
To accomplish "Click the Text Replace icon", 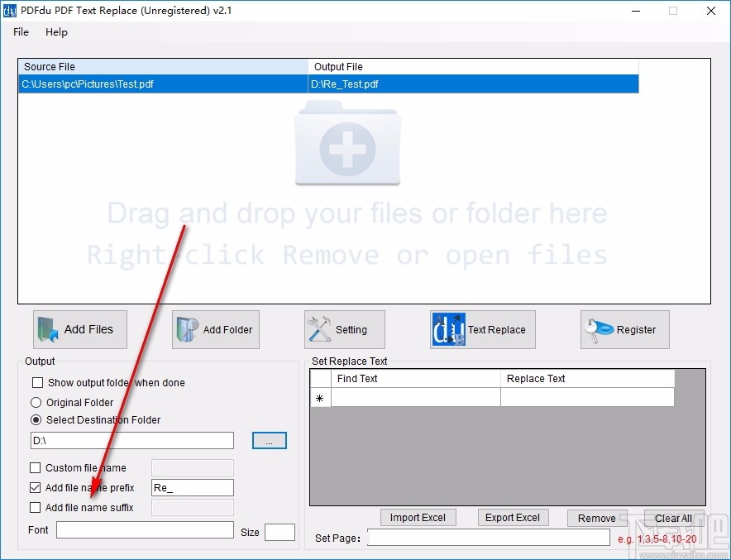I will 447,329.
